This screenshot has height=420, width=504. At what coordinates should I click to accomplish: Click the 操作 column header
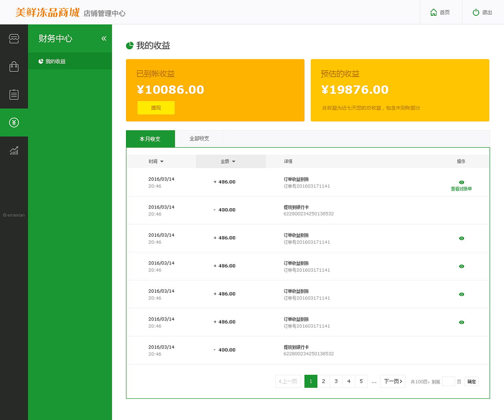[x=461, y=161]
